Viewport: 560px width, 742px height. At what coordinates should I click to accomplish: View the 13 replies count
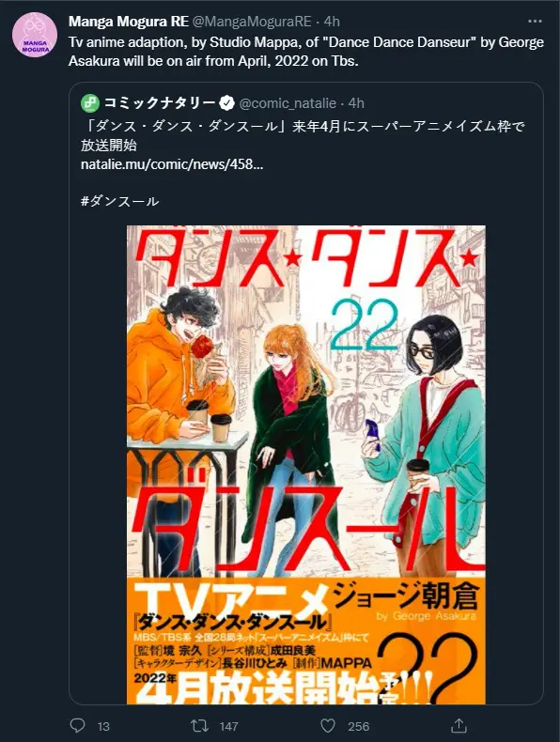(103, 726)
